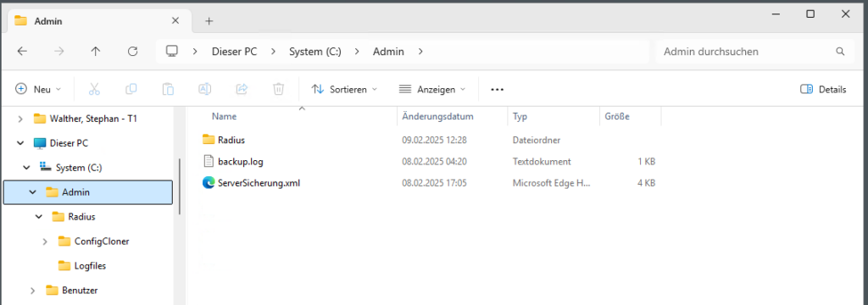This screenshot has width=868, height=305.
Task: Refresh the current folder view
Action: [x=132, y=52]
